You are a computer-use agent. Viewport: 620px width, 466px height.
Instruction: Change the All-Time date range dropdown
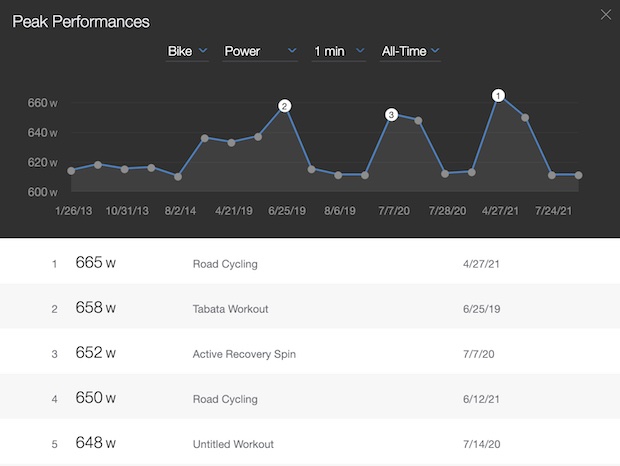tap(410, 51)
